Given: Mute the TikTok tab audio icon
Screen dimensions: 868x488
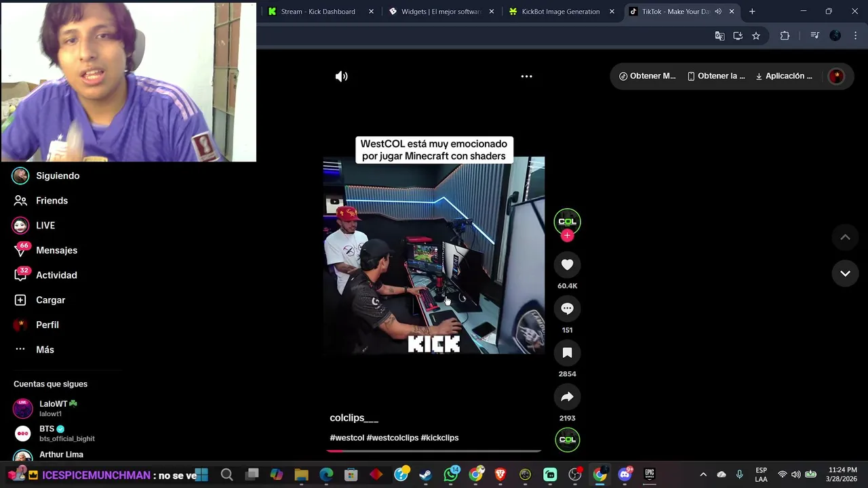Looking at the screenshot, I should pyautogui.click(x=718, y=12).
